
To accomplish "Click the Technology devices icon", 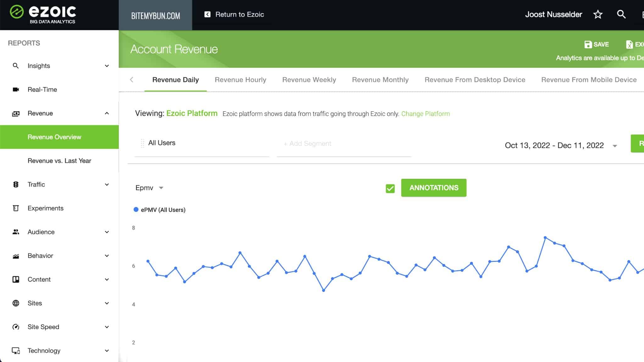I will (x=16, y=351).
